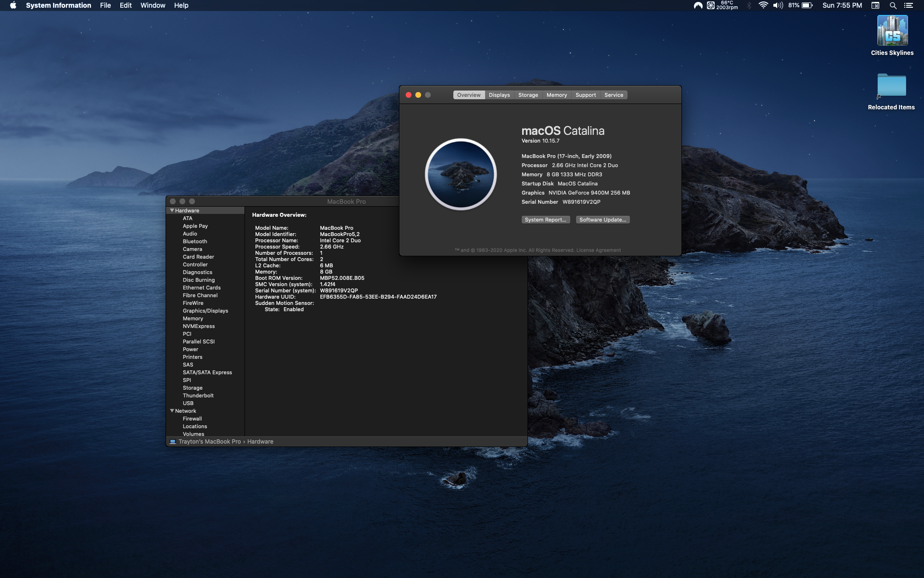Screen dimensions: 924x578
Task: Click the battery status icon
Action: point(807,5)
